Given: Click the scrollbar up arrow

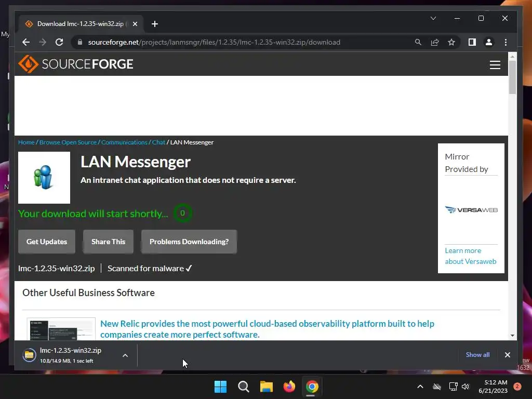Looking at the screenshot, I should click(512, 56).
